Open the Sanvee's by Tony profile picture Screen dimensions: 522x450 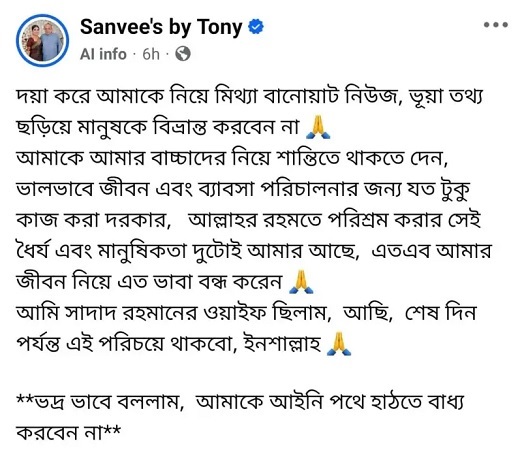(42, 40)
